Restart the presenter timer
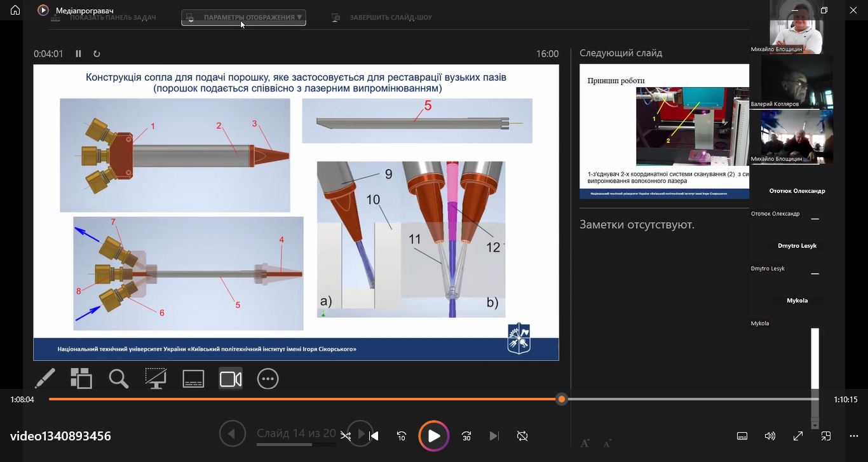 tap(97, 54)
